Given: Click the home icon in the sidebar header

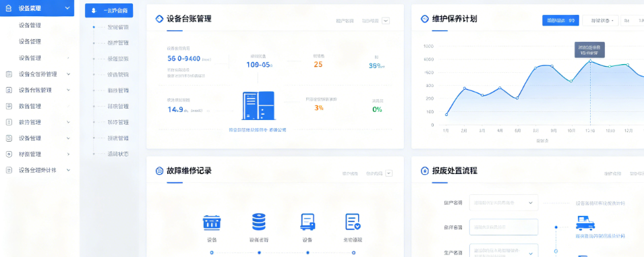Looking at the screenshot, I should click(9, 8).
